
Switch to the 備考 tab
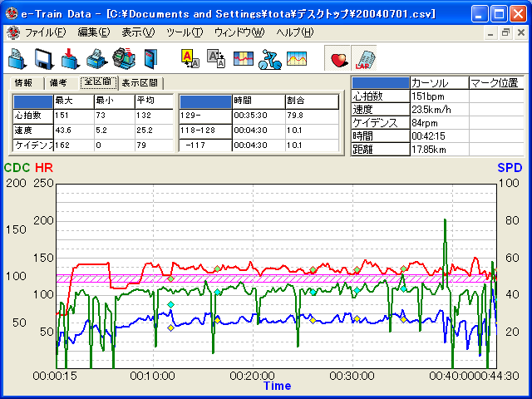(58, 83)
